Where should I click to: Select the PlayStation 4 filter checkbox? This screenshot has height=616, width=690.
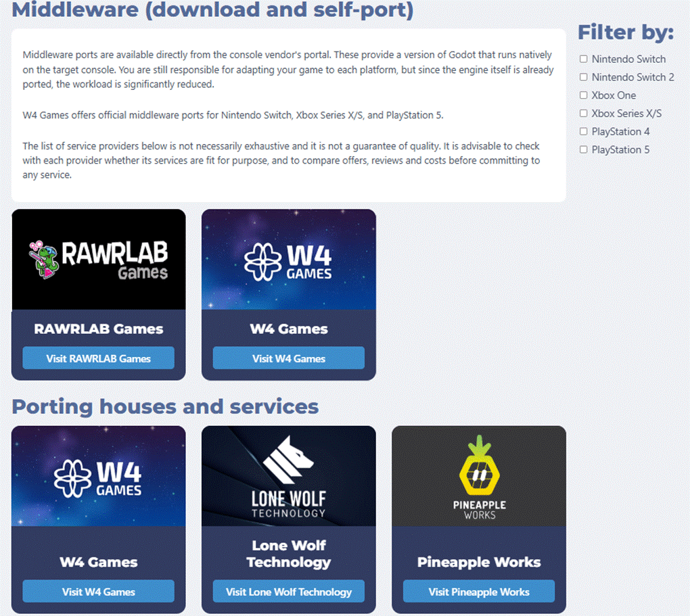coord(584,132)
